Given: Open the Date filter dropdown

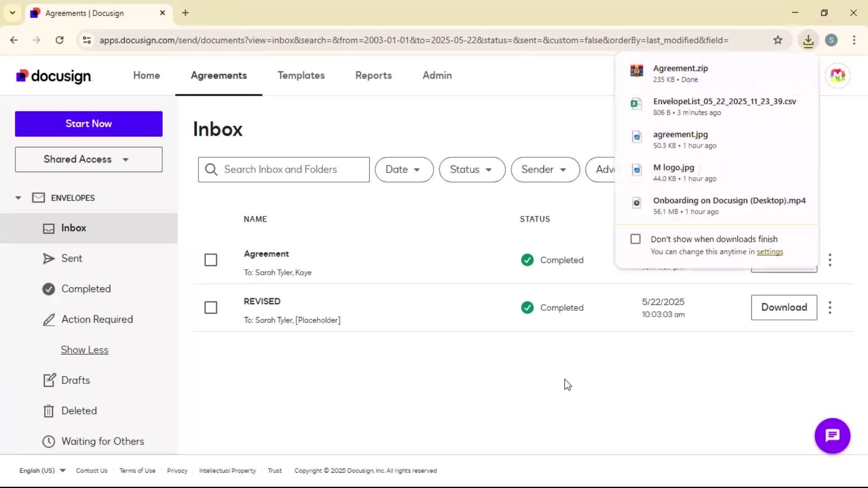Looking at the screenshot, I should point(404,169).
